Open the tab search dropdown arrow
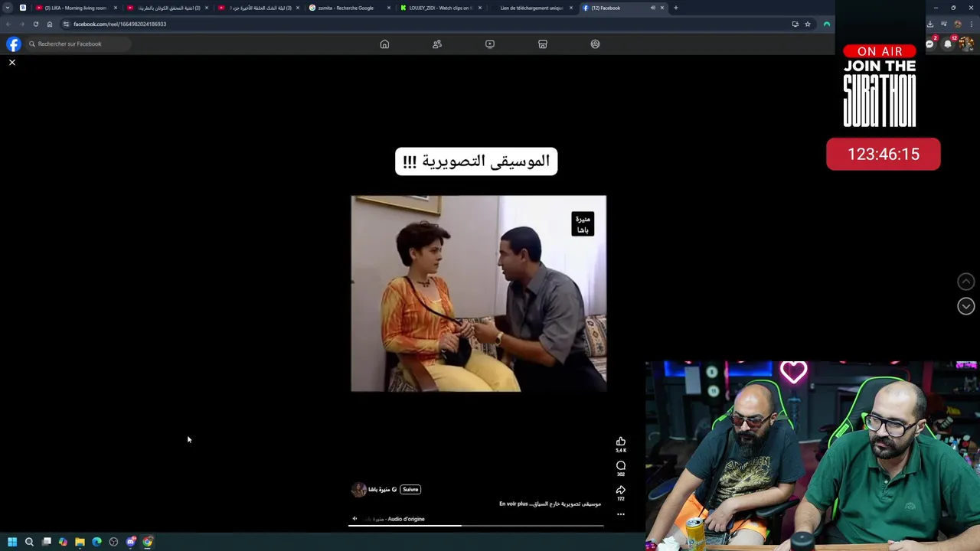Screen dimensions: 980x551 (x=8, y=8)
